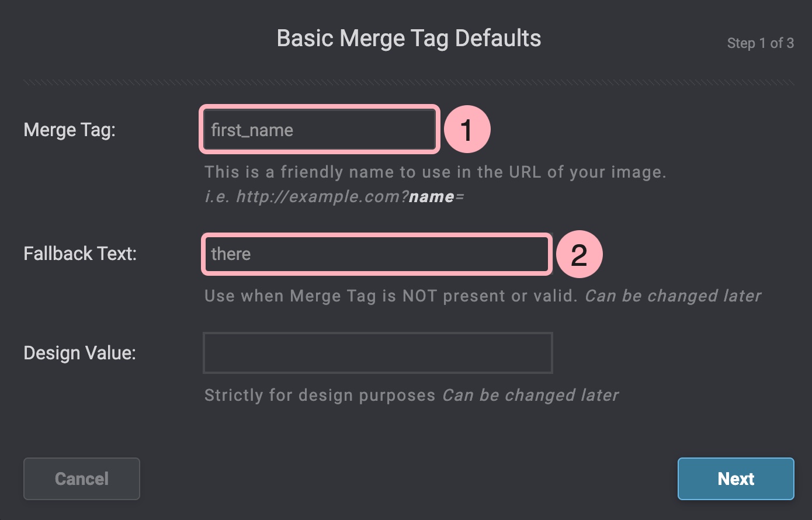Image resolution: width=812 pixels, height=520 pixels.
Task: Click the 'Basic Merge Tag Defaults' title
Action: tap(408, 39)
